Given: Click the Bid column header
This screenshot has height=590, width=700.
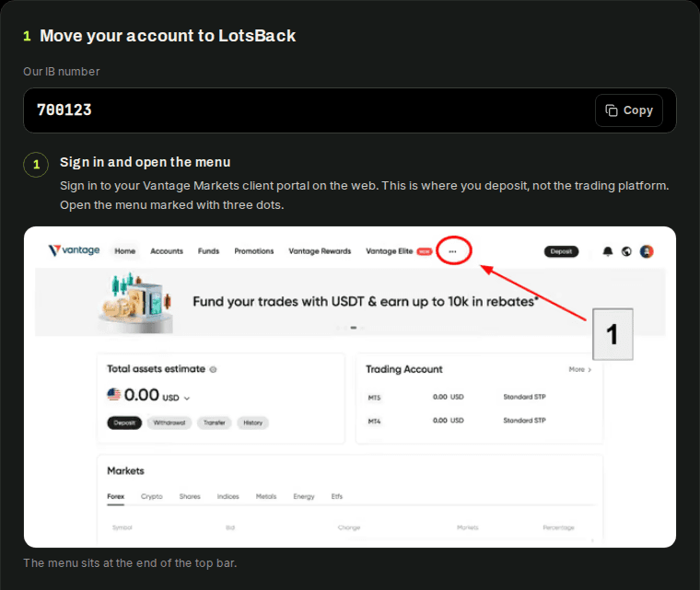Looking at the screenshot, I should click(230, 527).
